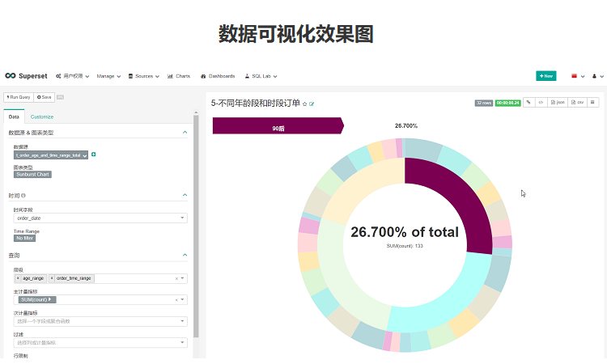Go to Charts page
Image resolution: width=607 pixels, height=364 pixels.
coord(179,76)
